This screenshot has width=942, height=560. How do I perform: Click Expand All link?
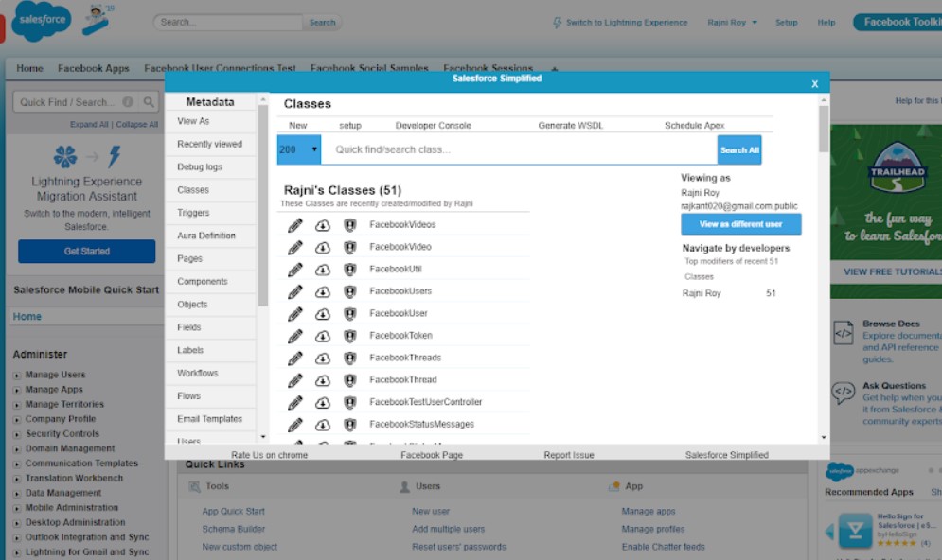tap(89, 125)
